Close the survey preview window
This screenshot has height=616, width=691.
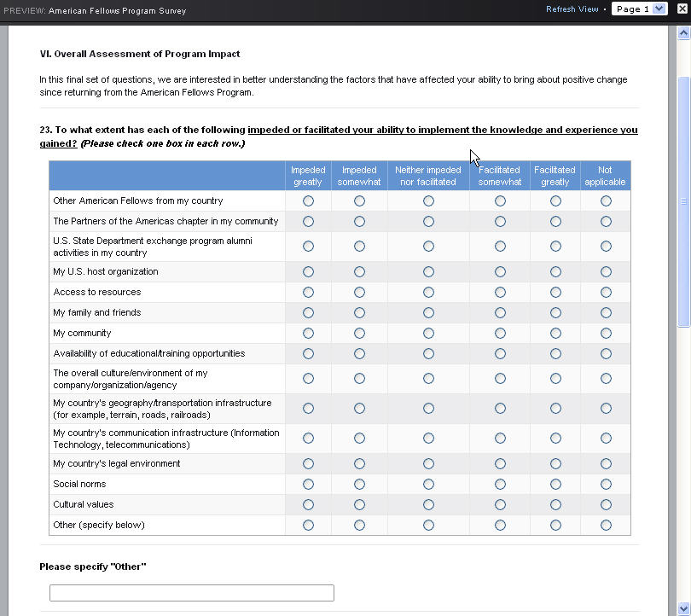pos(682,9)
